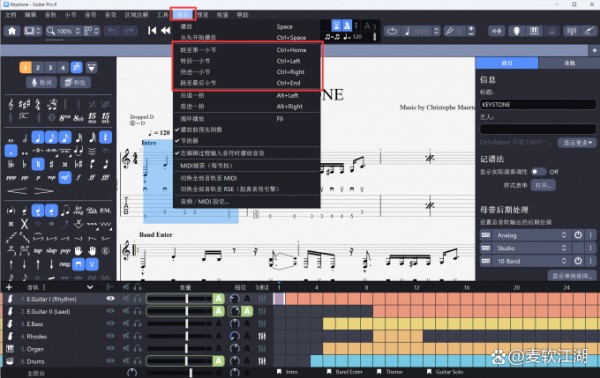Click the empty artist field under KEYSTONE
This screenshot has height=378, width=600.
(538, 129)
